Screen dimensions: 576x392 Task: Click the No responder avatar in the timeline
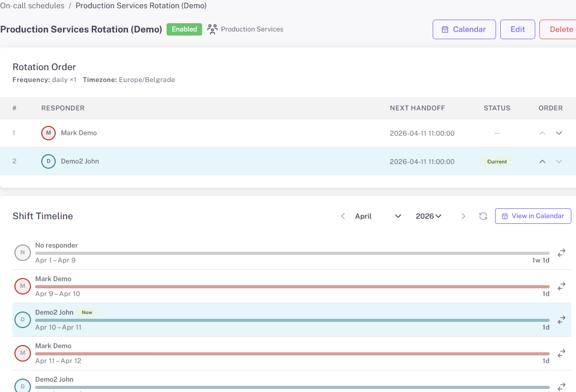(22, 253)
